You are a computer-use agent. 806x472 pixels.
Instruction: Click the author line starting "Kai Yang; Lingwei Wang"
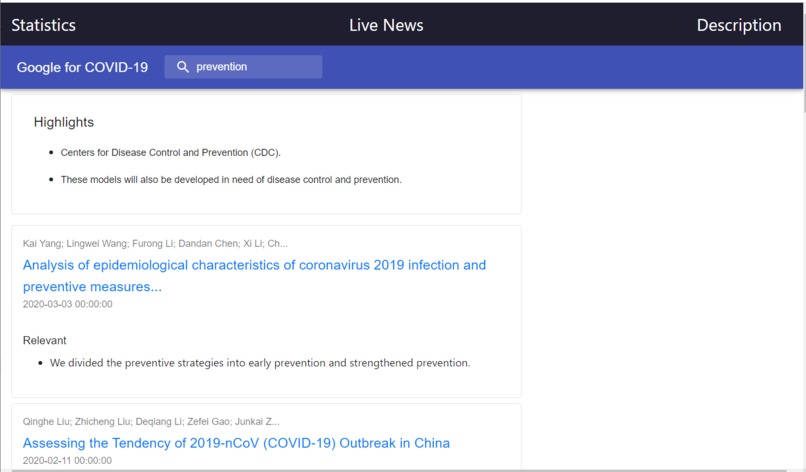[155, 244]
